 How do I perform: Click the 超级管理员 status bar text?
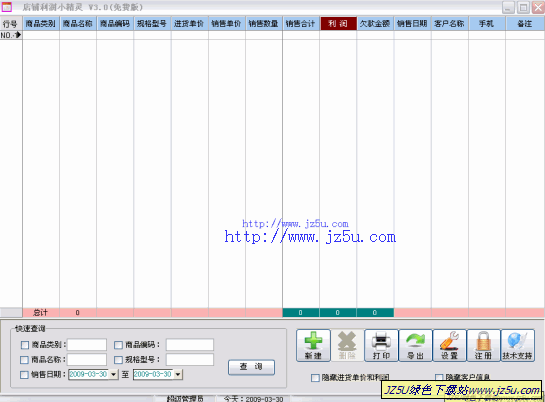click(x=185, y=399)
